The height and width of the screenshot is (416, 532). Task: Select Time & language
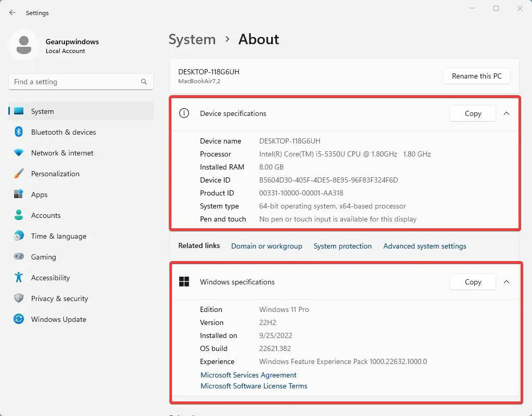tap(81, 236)
